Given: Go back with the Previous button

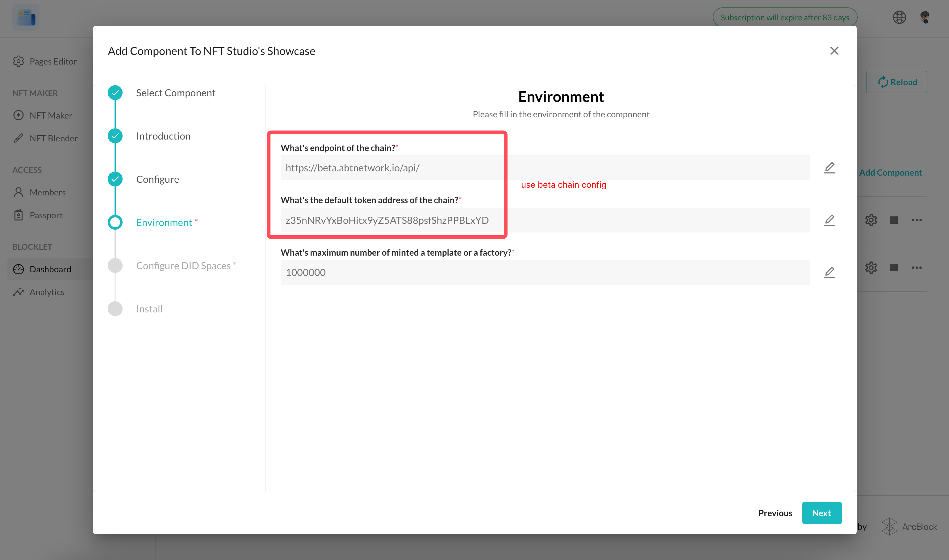Looking at the screenshot, I should click(775, 513).
